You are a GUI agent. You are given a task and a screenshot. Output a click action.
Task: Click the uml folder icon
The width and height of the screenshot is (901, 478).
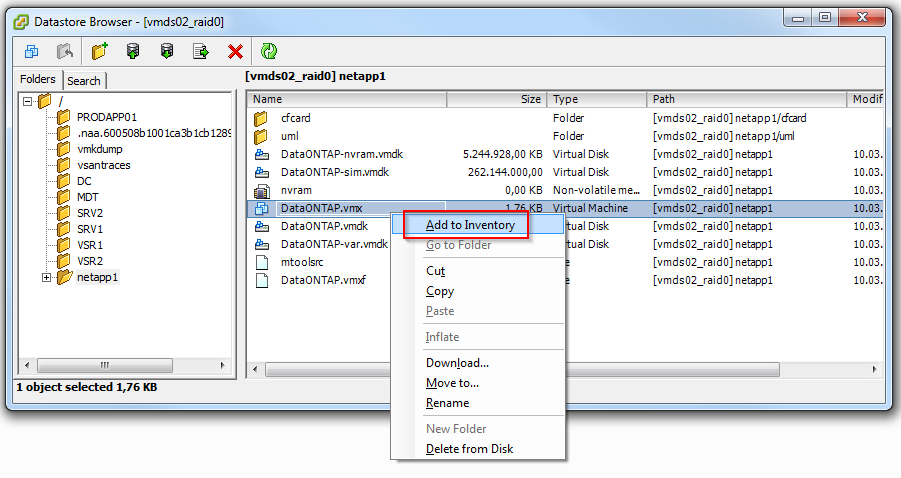tap(261, 136)
